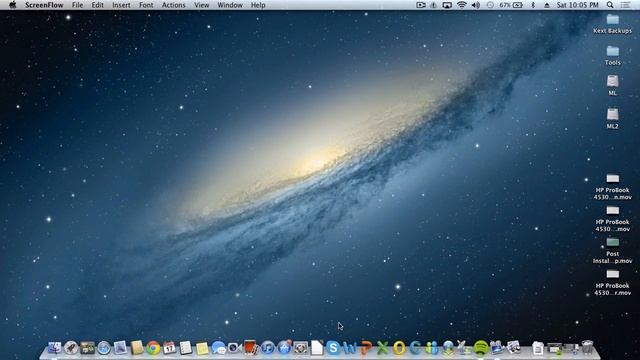
Task: Launch Spotify green icon in dock
Action: (x=481, y=348)
